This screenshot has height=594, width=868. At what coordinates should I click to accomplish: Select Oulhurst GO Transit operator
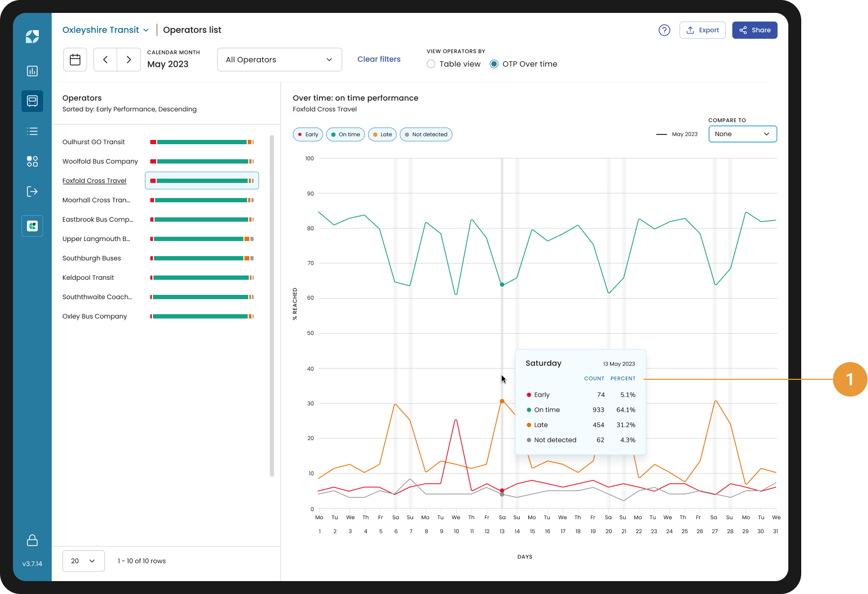coord(94,142)
